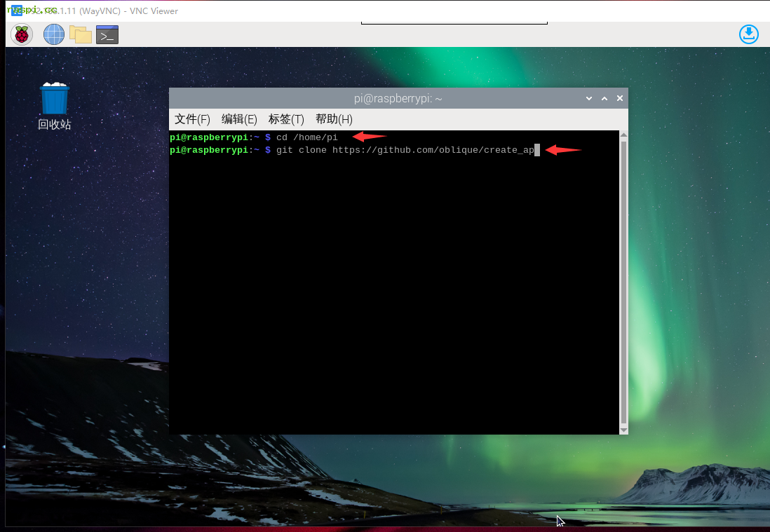This screenshot has width=770, height=532.
Task: Click the VNC Viewer title bar icon
Action: [x=15, y=11]
